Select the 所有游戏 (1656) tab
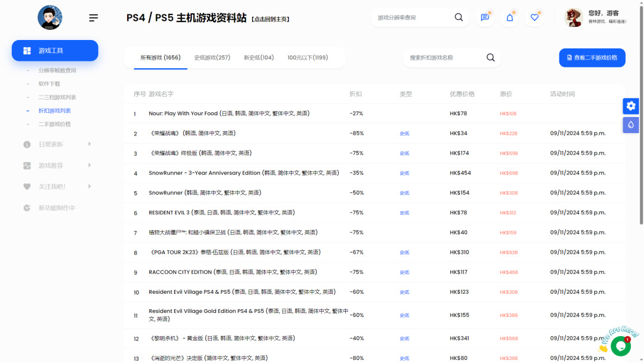 [160, 57]
